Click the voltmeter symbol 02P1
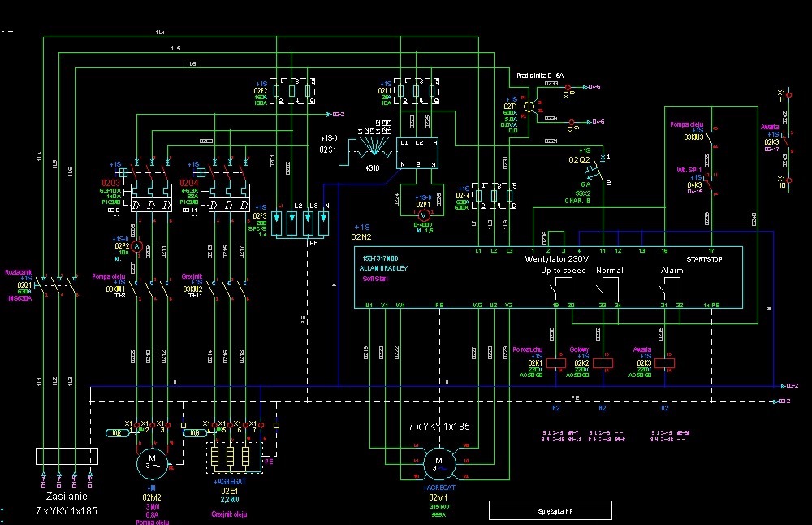Screen dimensions: 812x525 pyautogui.click(x=423, y=215)
